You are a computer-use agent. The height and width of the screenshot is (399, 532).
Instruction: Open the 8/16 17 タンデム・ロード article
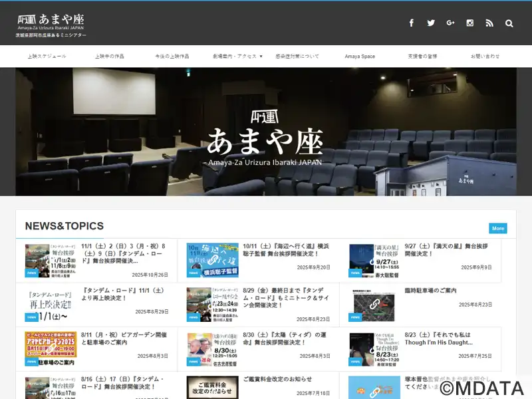point(122,383)
